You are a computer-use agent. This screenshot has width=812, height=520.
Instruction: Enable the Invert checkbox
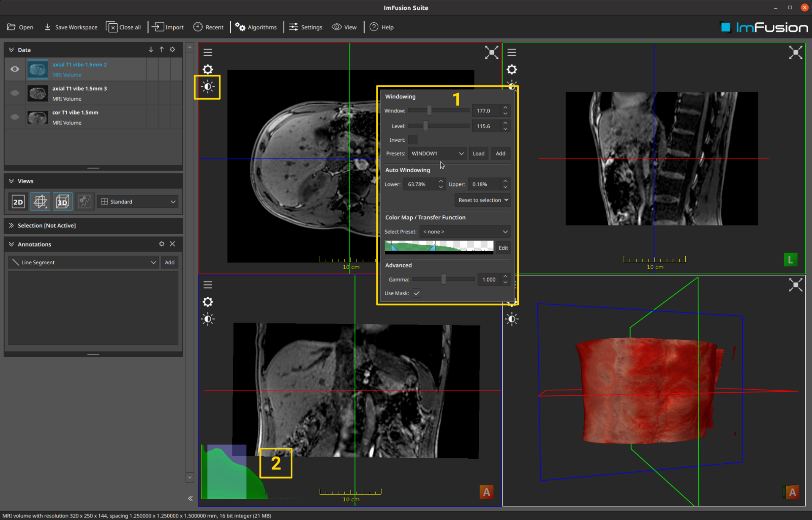pyautogui.click(x=413, y=140)
